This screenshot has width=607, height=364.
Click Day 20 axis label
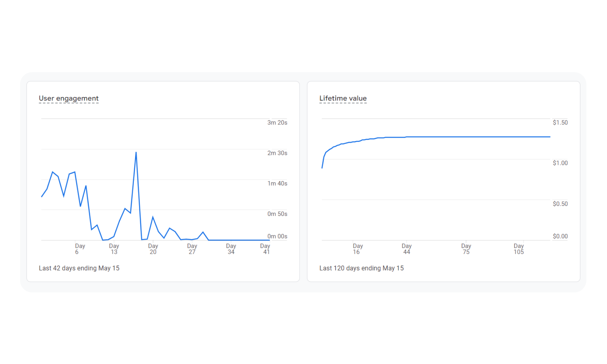(x=153, y=249)
